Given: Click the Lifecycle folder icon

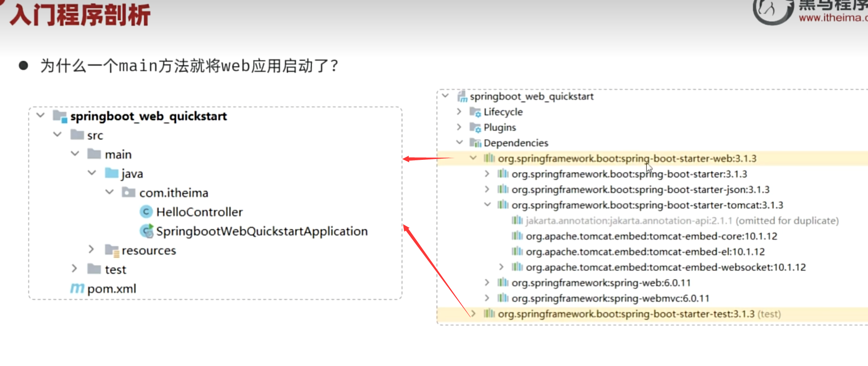Looking at the screenshot, I should point(475,112).
